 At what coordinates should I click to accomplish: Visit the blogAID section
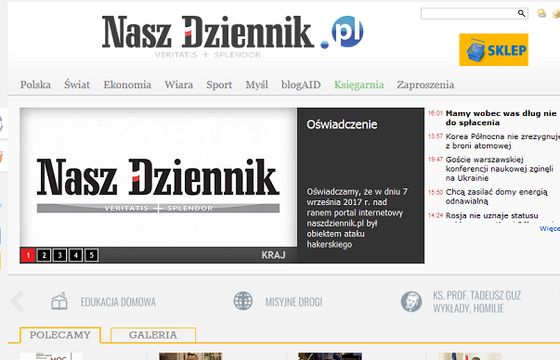tap(301, 85)
